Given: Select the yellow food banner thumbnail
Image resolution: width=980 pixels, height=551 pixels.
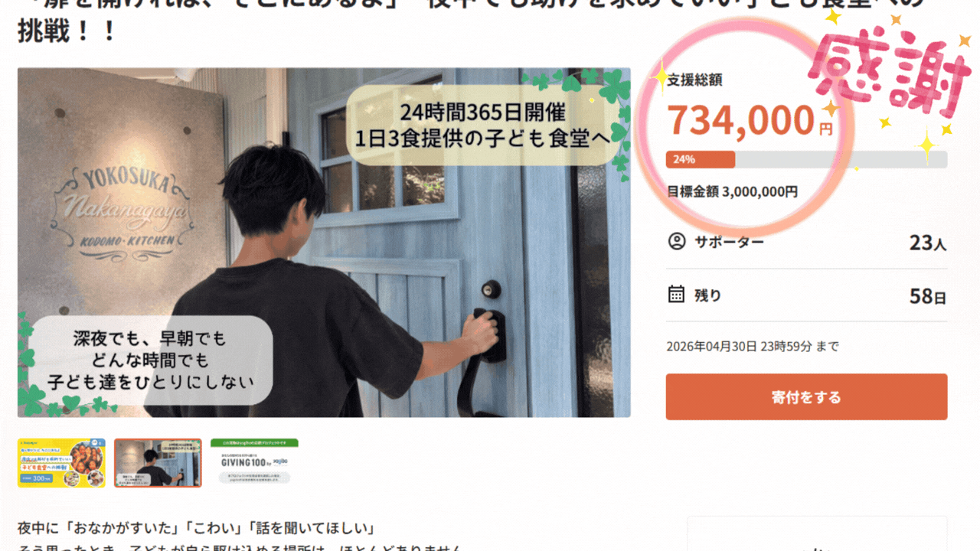Looking at the screenshot, I should pyautogui.click(x=61, y=463).
